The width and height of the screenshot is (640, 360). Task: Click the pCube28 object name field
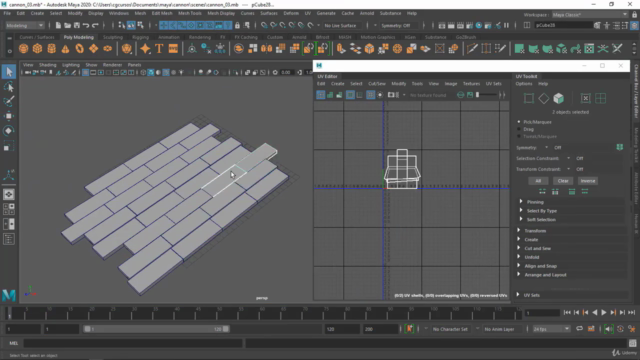coord(563,25)
